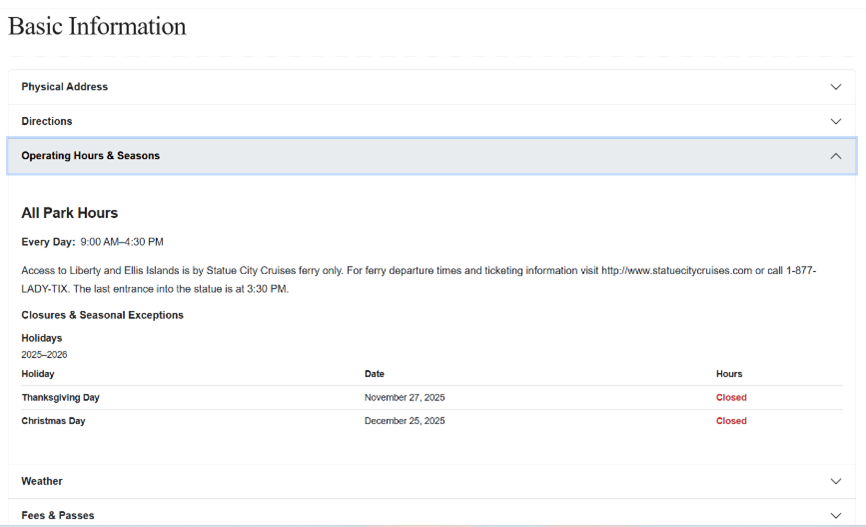Open the Physical Address section title

(64, 87)
